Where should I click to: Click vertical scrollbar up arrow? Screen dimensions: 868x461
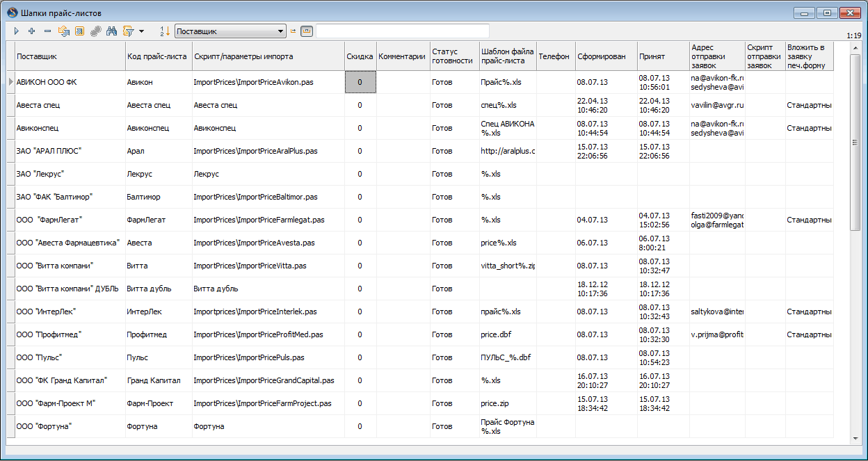click(x=856, y=48)
